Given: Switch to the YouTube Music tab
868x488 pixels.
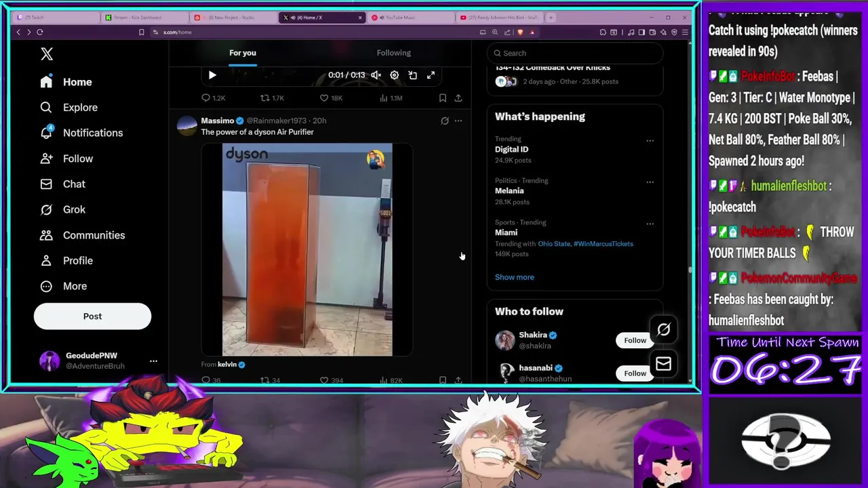Looking at the screenshot, I should point(410,18).
